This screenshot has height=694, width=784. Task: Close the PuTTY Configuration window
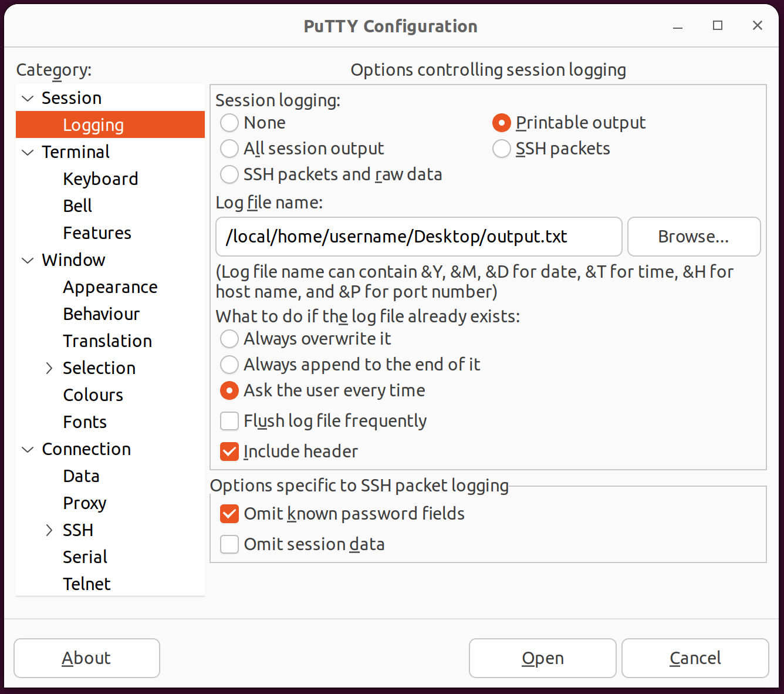758,26
